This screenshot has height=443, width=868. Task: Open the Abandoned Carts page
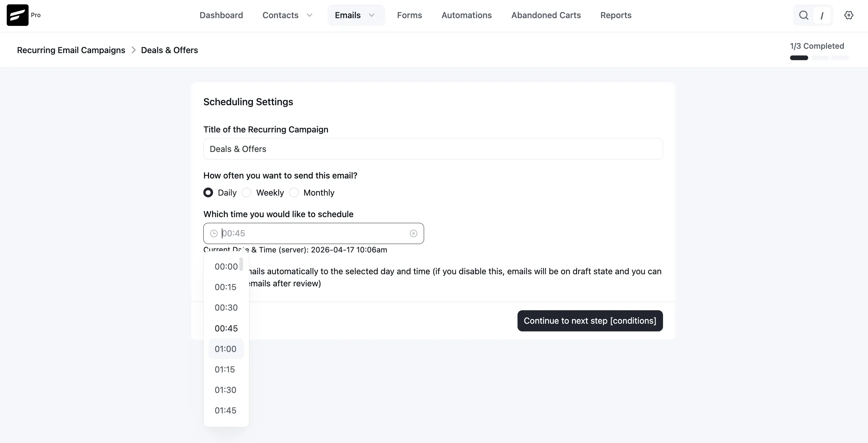click(x=546, y=15)
